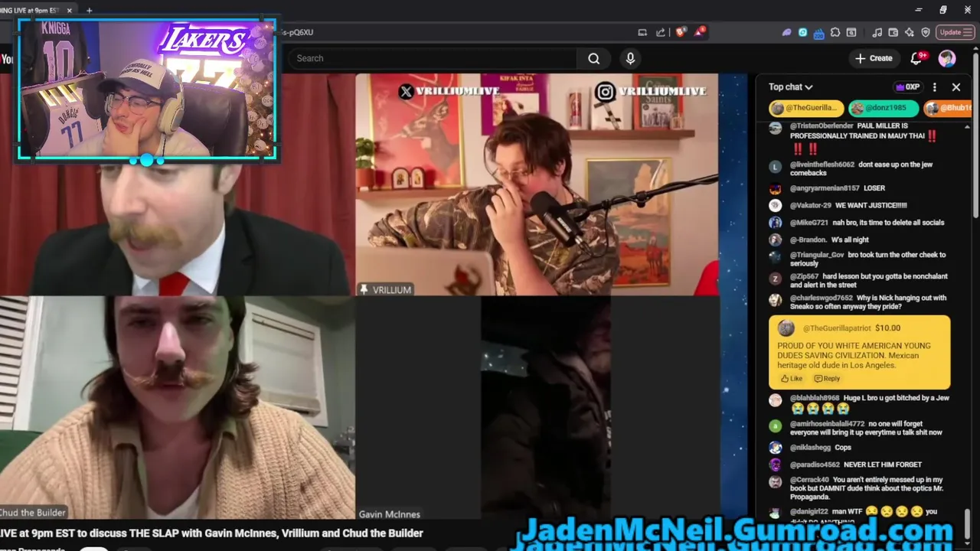Click the purple ghost extension icon
Viewport: 980px width, 551px height.
click(x=786, y=32)
